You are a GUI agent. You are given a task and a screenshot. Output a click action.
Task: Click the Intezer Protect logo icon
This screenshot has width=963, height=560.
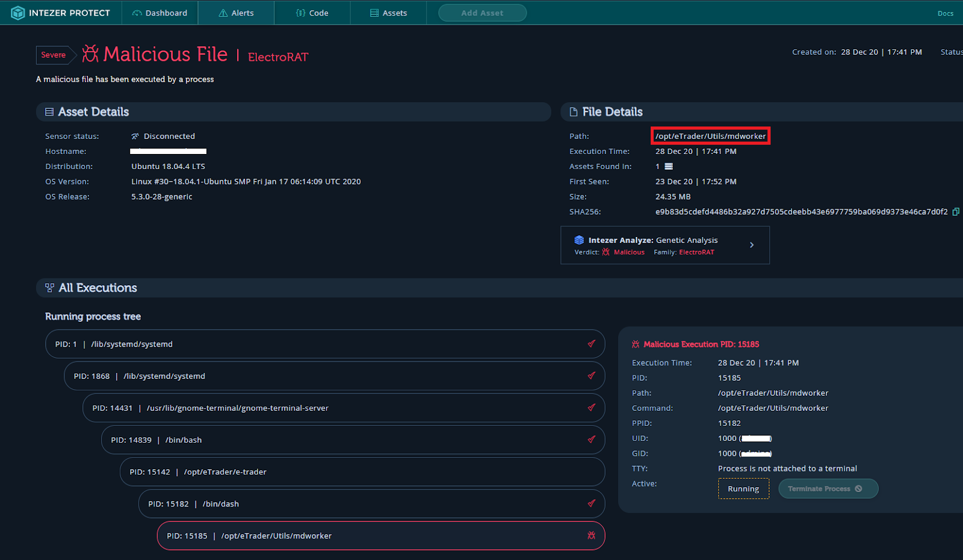17,13
